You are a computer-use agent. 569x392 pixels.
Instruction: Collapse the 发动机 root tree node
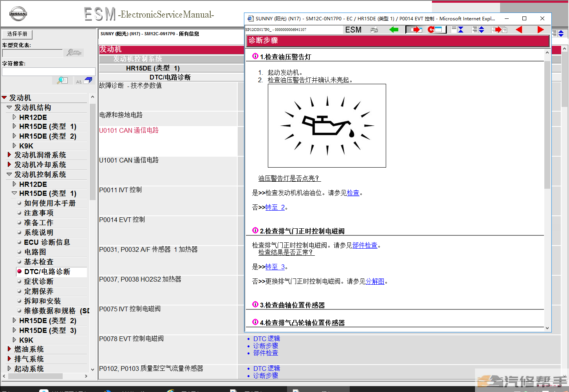[x=4, y=98]
